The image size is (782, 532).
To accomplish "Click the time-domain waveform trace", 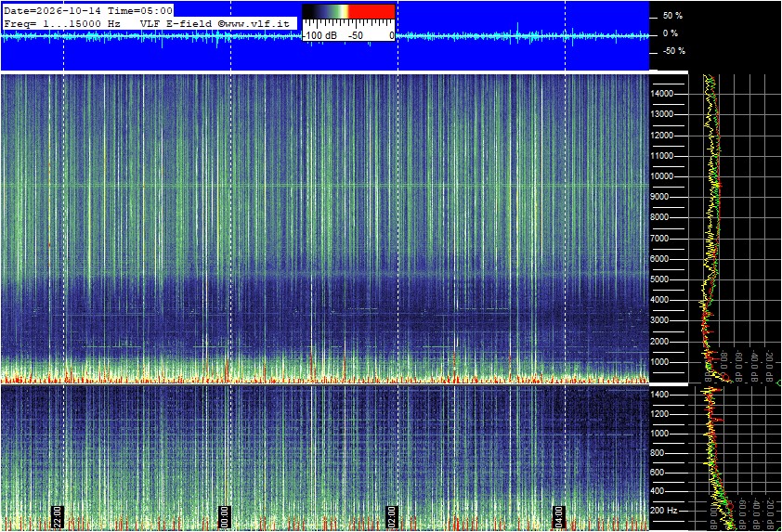I will coord(324,35).
